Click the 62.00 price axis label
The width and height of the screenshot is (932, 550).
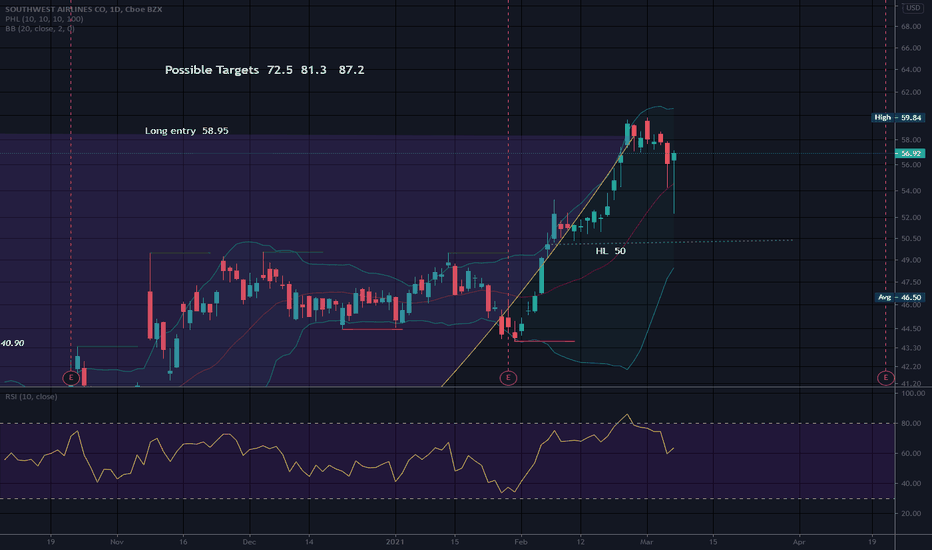coord(911,93)
